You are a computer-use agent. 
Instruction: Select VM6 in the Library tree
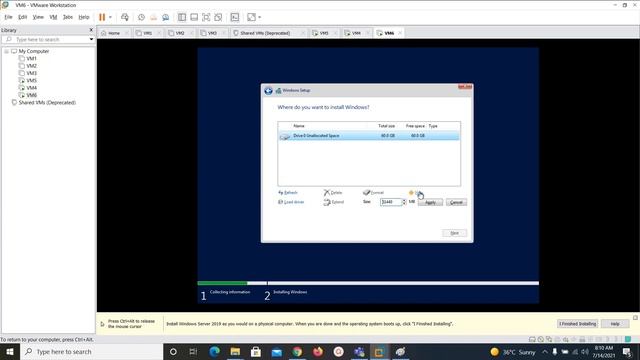click(31, 95)
